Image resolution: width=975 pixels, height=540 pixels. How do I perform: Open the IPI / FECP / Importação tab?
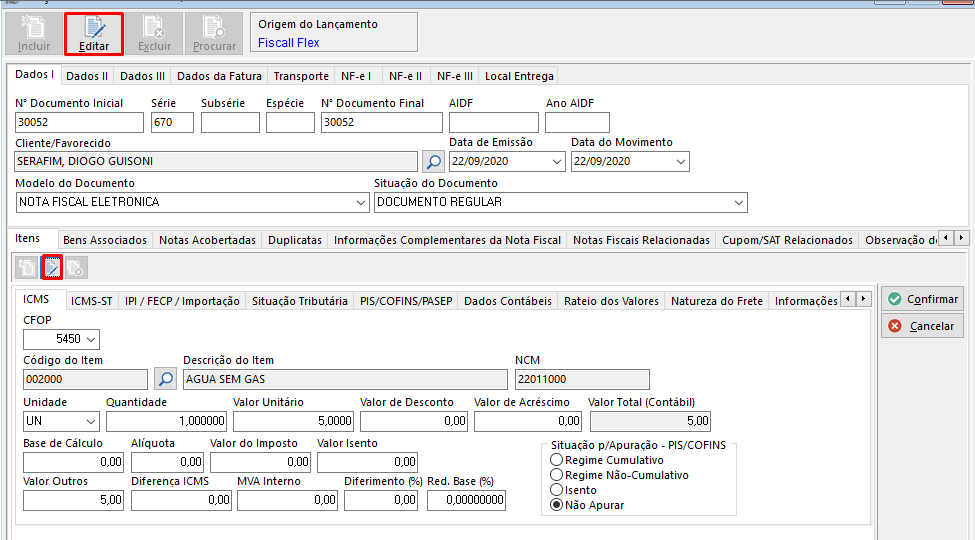pyautogui.click(x=182, y=301)
